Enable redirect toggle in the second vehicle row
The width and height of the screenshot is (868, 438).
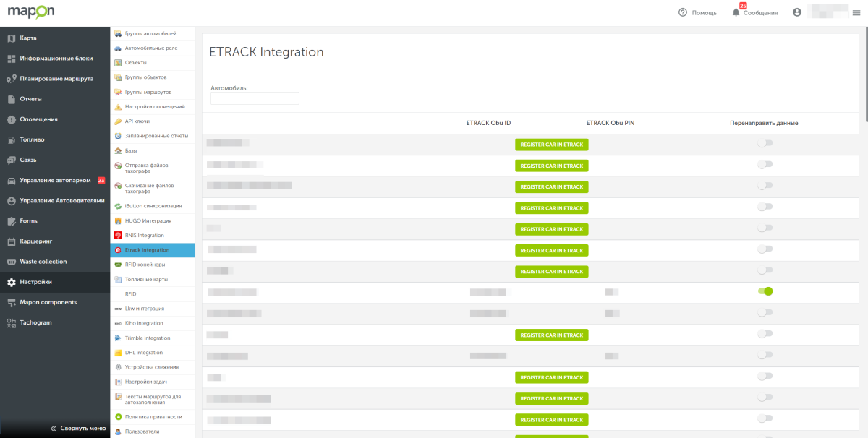point(765,165)
